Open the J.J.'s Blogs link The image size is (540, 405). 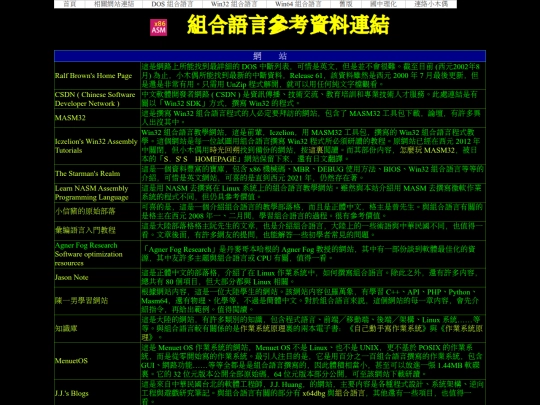point(72,393)
